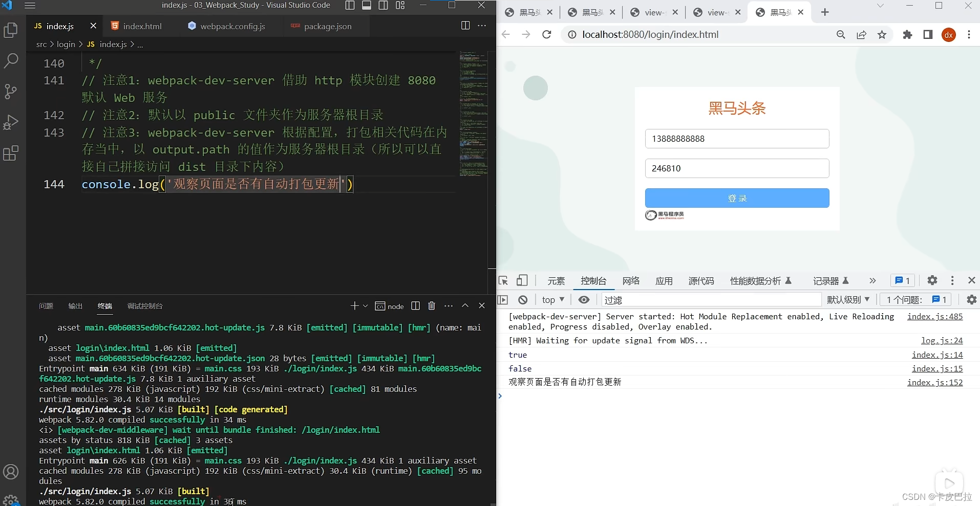Image resolution: width=980 pixels, height=506 pixels.
Task: Go back in the browser
Action: pyautogui.click(x=506, y=34)
